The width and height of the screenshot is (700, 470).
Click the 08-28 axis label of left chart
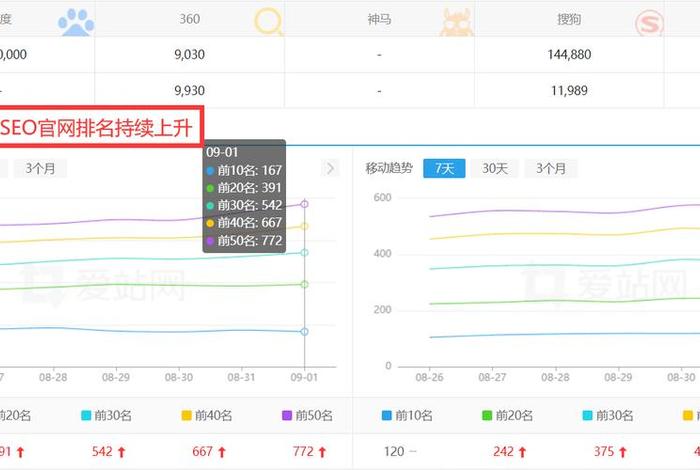(x=53, y=378)
